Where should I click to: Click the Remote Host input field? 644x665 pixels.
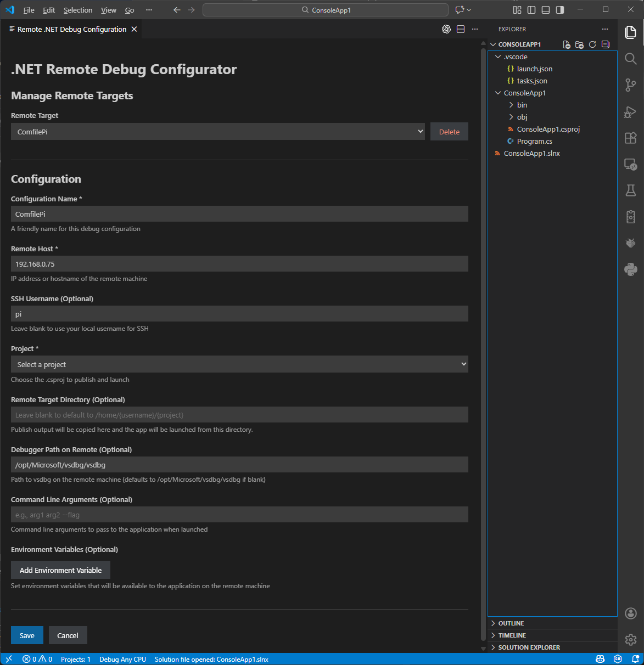click(239, 264)
